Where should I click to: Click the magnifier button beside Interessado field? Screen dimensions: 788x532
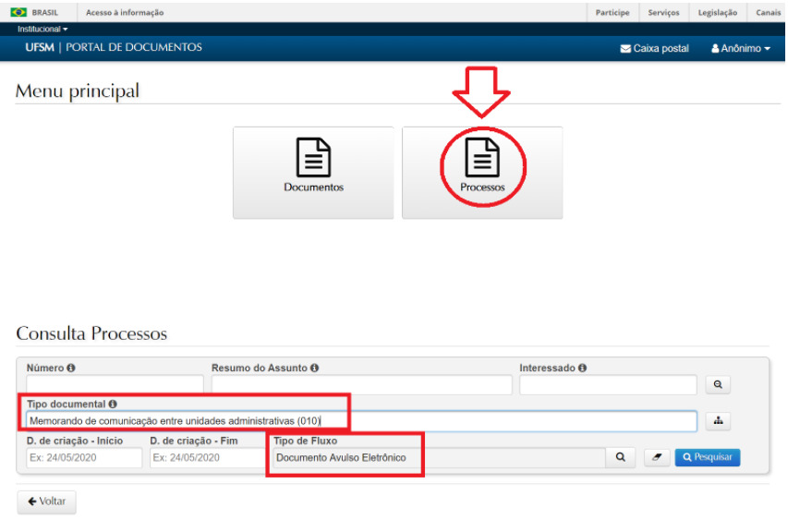[x=717, y=384]
